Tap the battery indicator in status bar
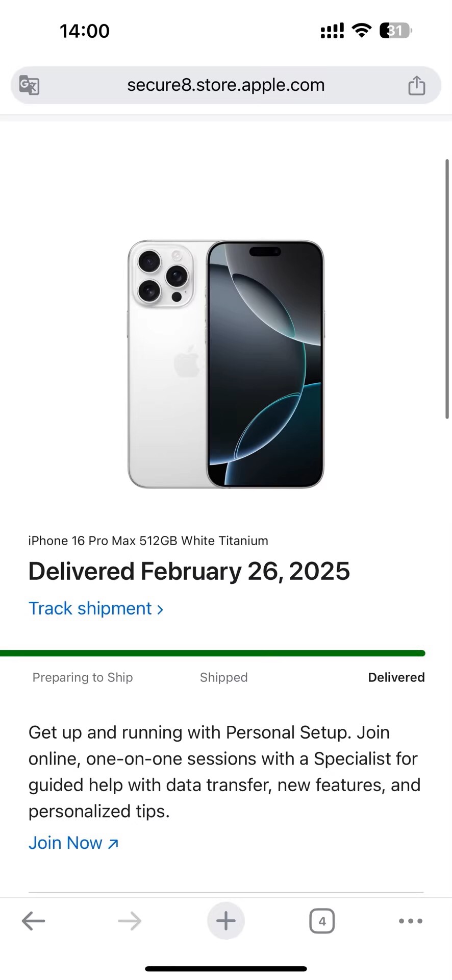This screenshot has width=452, height=980. point(396,31)
